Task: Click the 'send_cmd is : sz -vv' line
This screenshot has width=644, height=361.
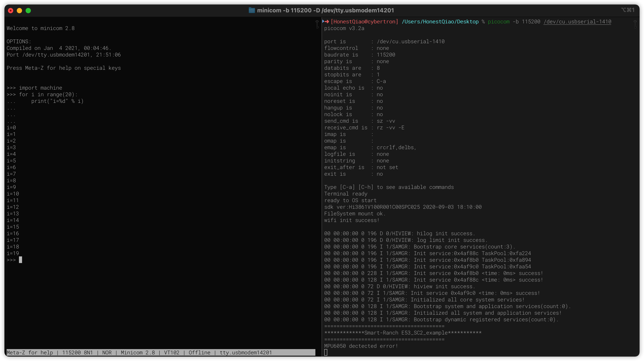Action: tap(360, 121)
